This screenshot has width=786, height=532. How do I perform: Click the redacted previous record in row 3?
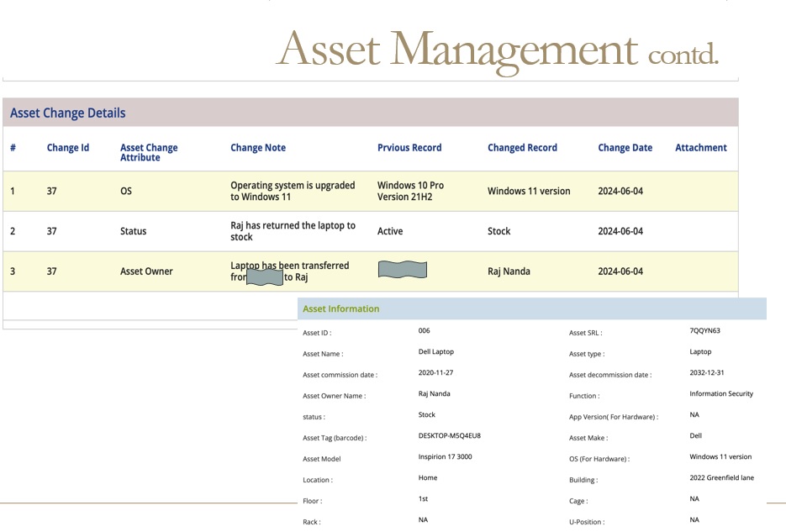pyautogui.click(x=403, y=270)
